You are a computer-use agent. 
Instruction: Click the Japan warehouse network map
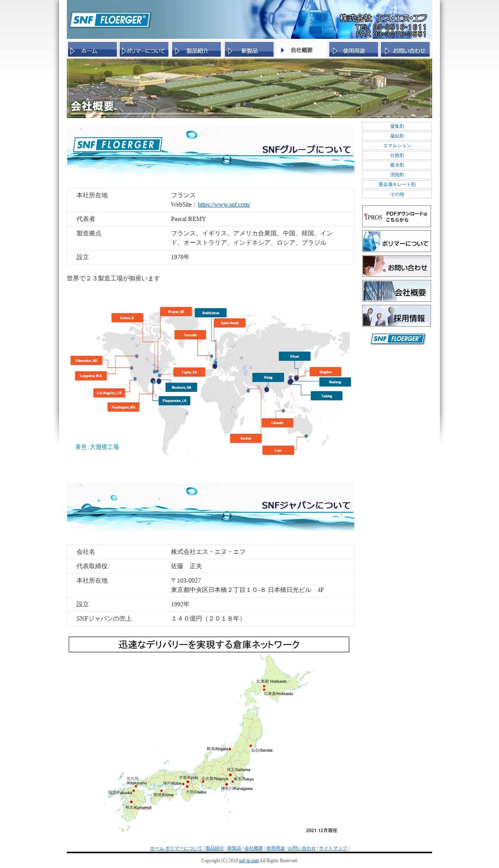(209, 736)
